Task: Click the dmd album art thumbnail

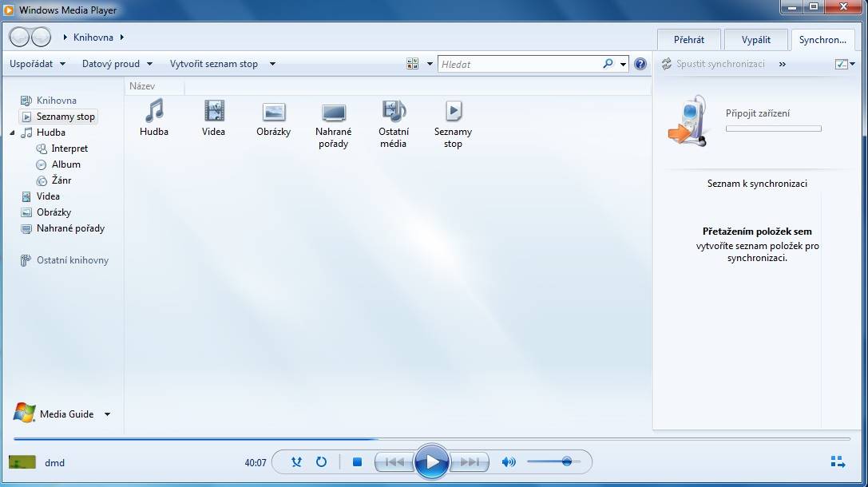Action: click(x=22, y=462)
